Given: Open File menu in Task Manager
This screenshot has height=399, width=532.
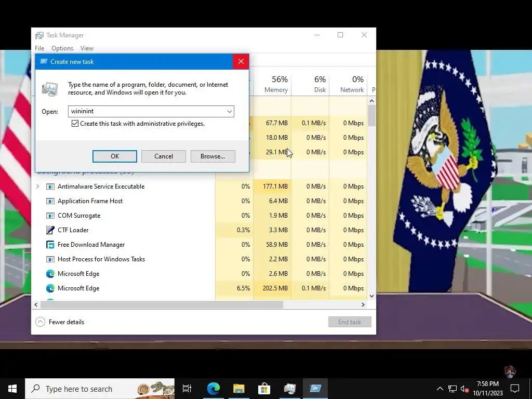Looking at the screenshot, I should tap(39, 48).
